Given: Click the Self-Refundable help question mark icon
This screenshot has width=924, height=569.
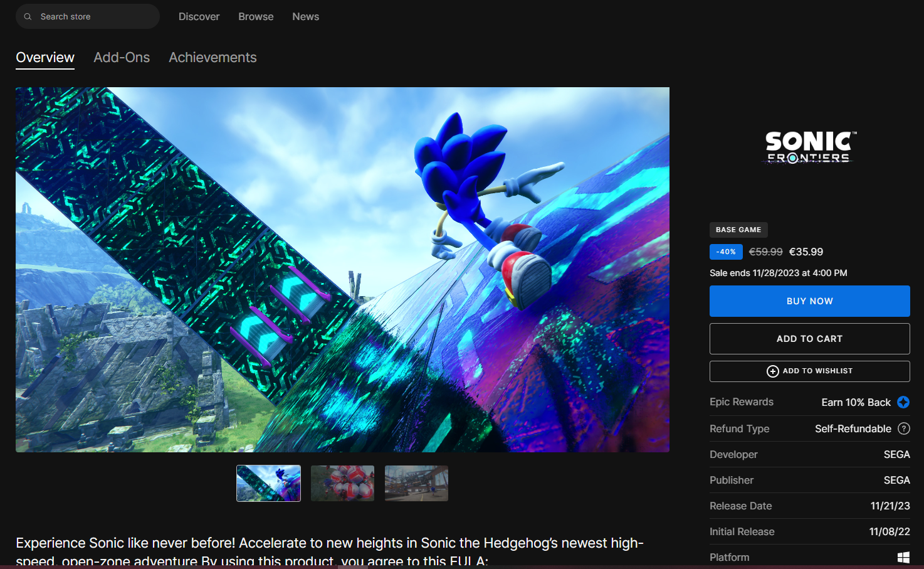Looking at the screenshot, I should point(903,428).
